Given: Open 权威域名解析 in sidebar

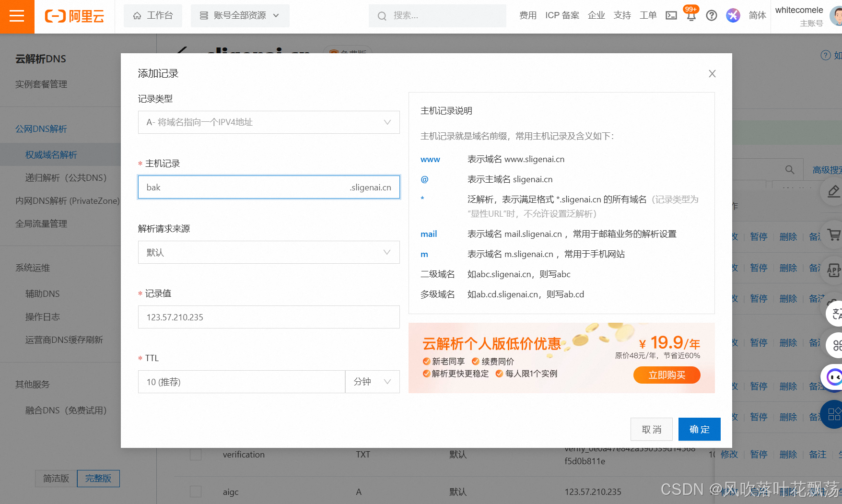Looking at the screenshot, I should (51, 154).
